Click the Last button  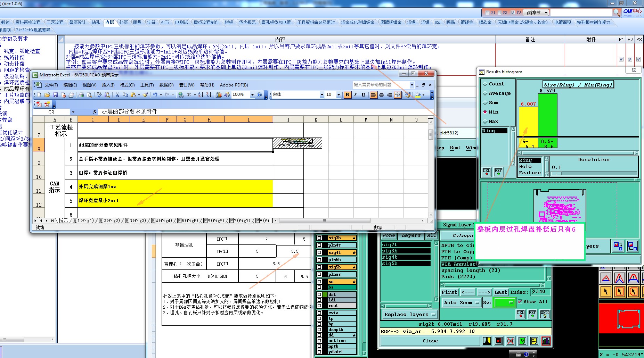pos(500,292)
